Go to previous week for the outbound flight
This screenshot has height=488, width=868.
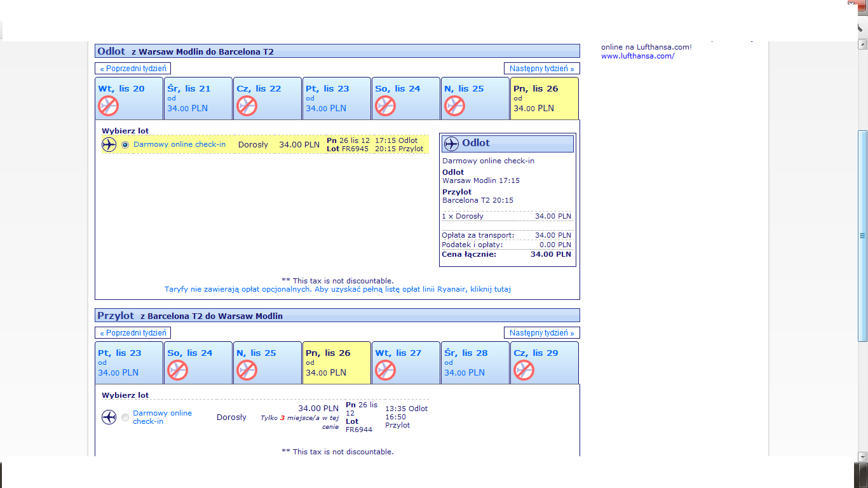click(x=133, y=69)
